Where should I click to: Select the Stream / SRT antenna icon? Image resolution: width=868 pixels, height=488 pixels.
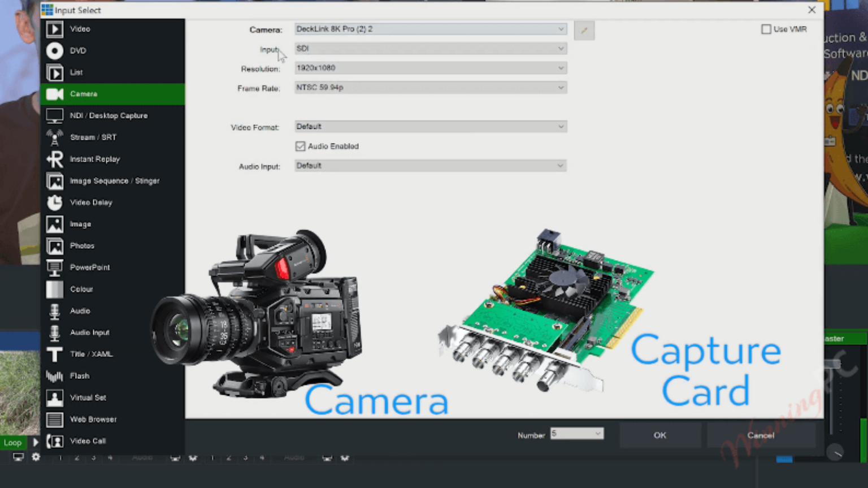click(x=54, y=137)
